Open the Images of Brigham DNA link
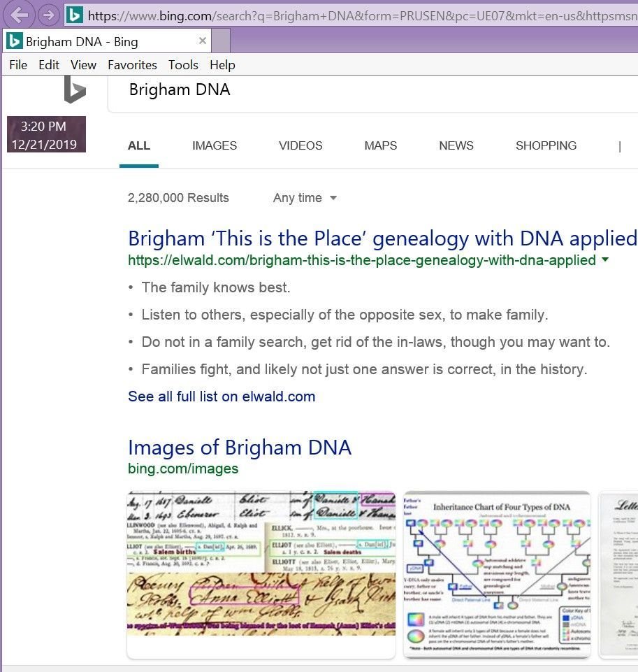Viewport: 638px width, 672px height. pos(240,448)
